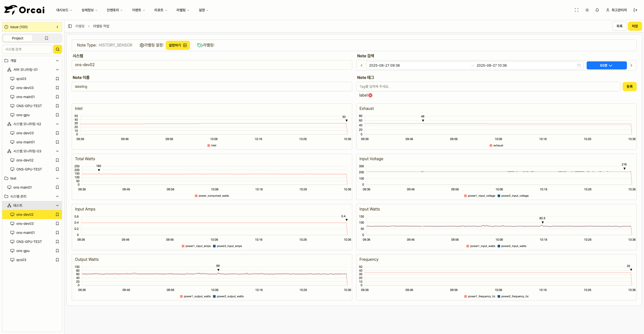
Task: Click the 설정하기 labeling settings button
Action: [x=178, y=45]
